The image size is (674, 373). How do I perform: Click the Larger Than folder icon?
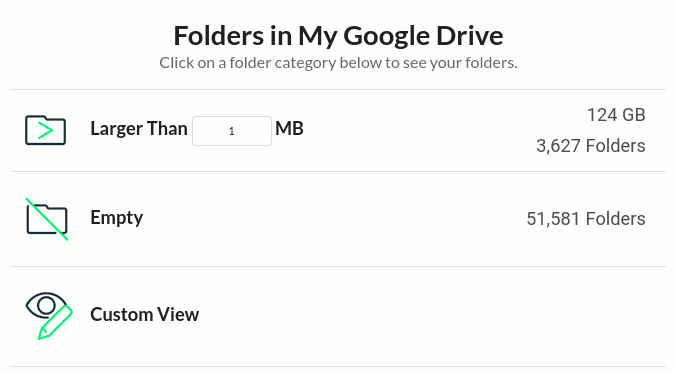[45, 130]
